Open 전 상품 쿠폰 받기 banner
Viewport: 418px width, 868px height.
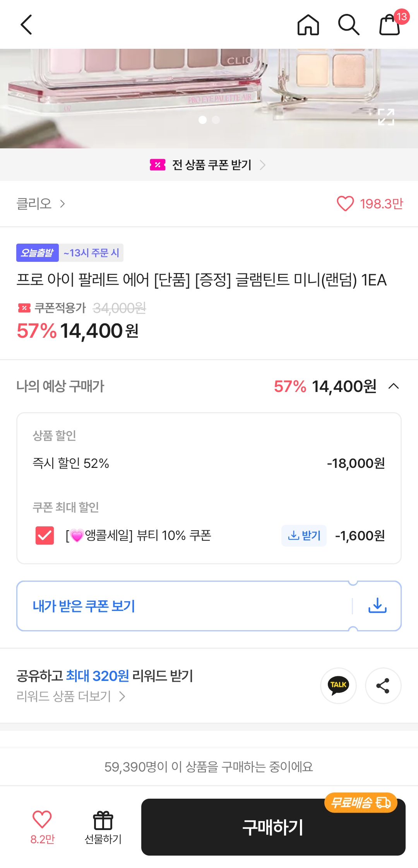click(x=209, y=165)
